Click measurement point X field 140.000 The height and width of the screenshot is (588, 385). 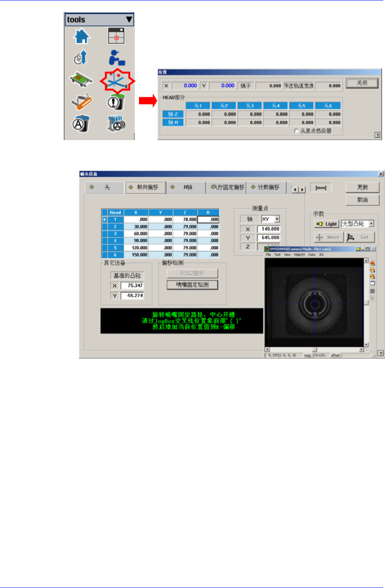pyautogui.click(x=269, y=229)
